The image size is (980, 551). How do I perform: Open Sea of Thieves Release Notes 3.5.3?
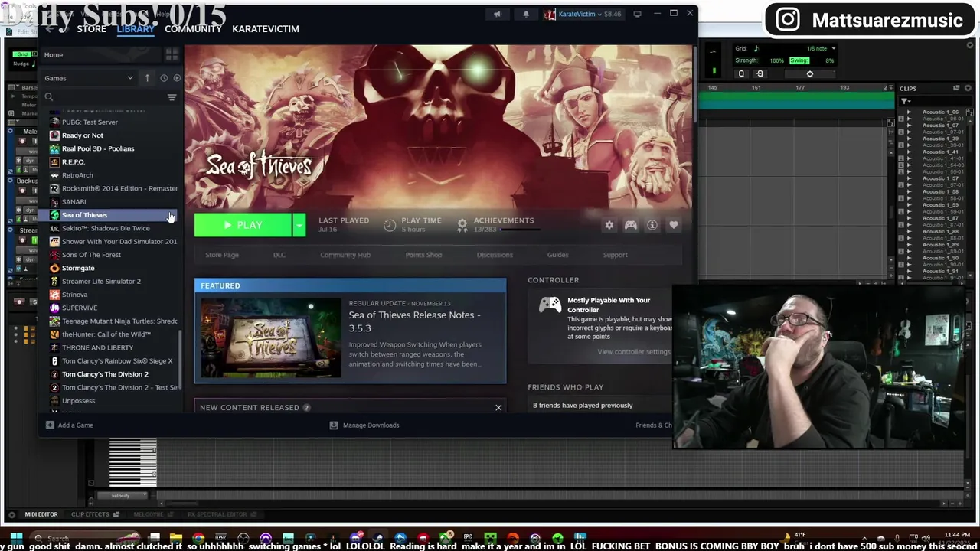point(415,321)
